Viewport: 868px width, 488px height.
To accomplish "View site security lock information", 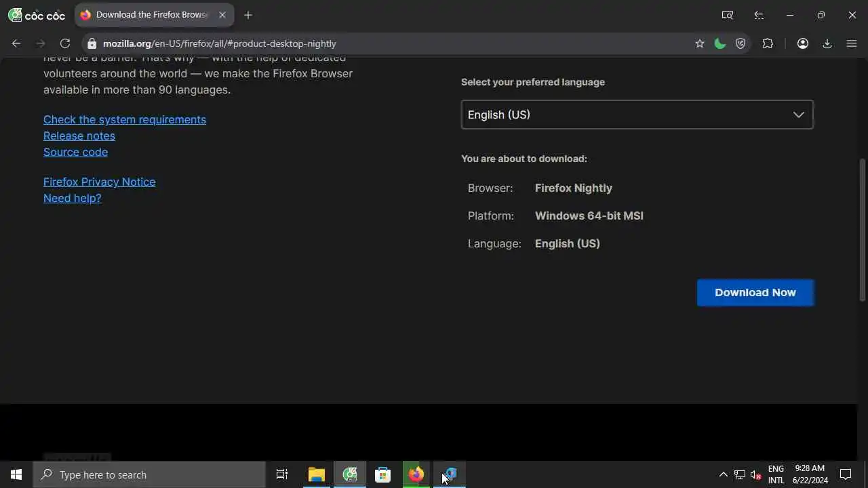I will (92, 43).
